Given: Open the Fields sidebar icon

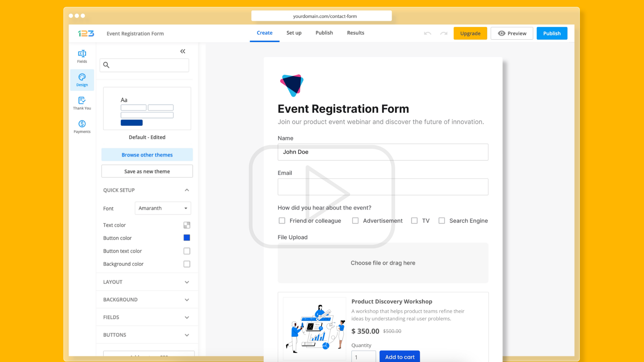Looking at the screenshot, I should [x=82, y=56].
